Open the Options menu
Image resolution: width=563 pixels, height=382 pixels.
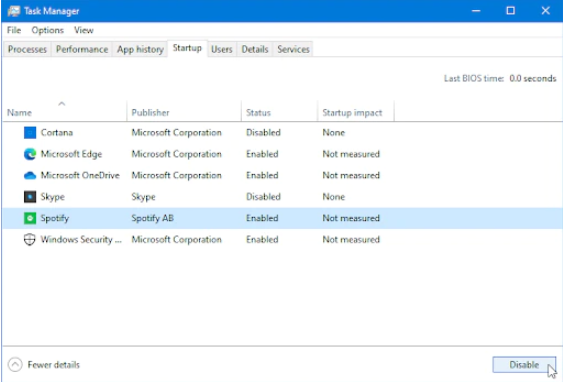point(47,30)
